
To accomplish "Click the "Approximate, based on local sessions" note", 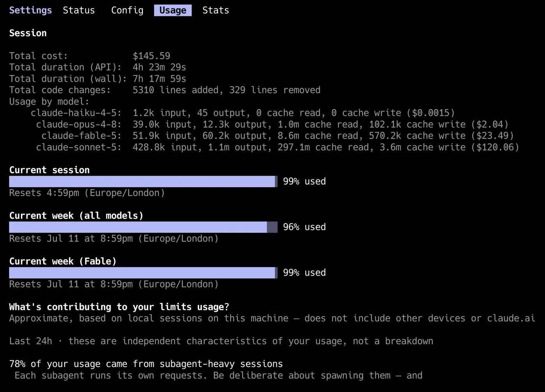I will (272, 318).
